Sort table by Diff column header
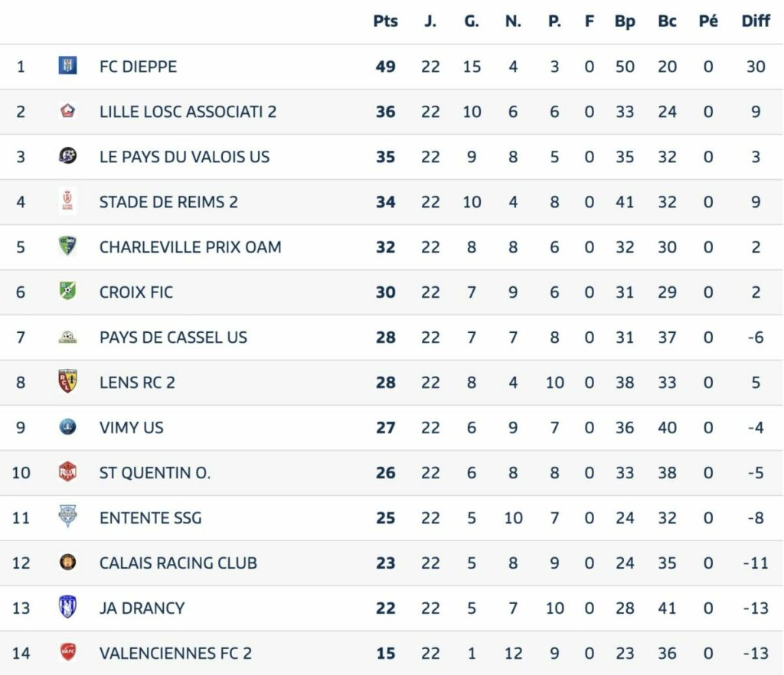The width and height of the screenshot is (784, 675). [756, 21]
